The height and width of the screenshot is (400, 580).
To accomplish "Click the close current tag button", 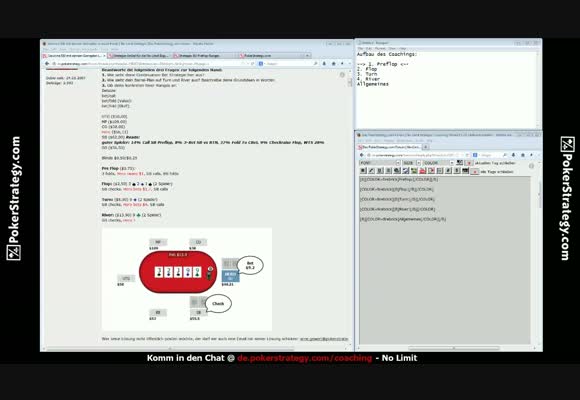I will (x=469, y=163).
